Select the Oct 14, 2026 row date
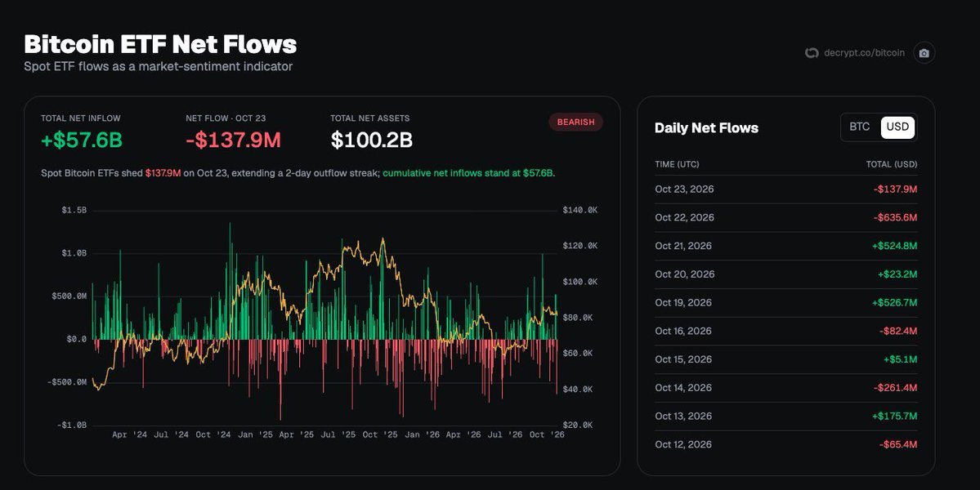 point(683,388)
